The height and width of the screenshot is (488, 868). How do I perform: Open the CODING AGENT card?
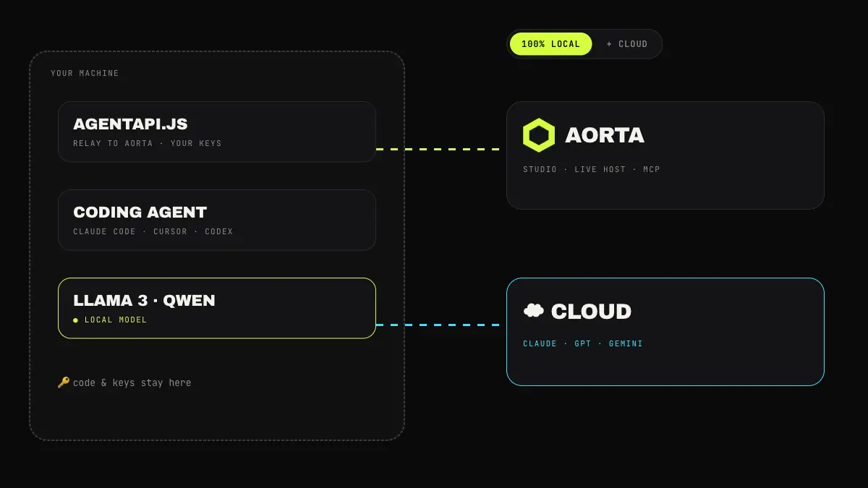[x=217, y=220]
